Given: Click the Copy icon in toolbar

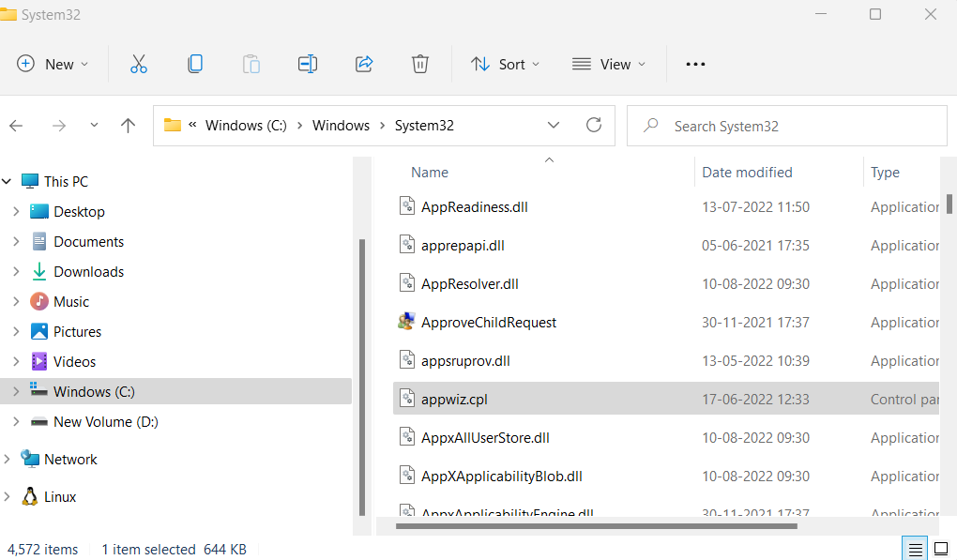Looking at the screenshot, I should pos(195,64).
